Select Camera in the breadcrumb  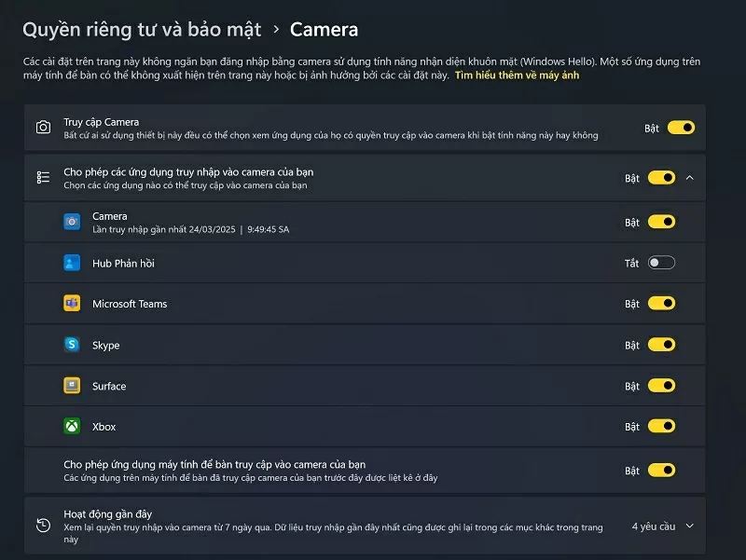324,29
